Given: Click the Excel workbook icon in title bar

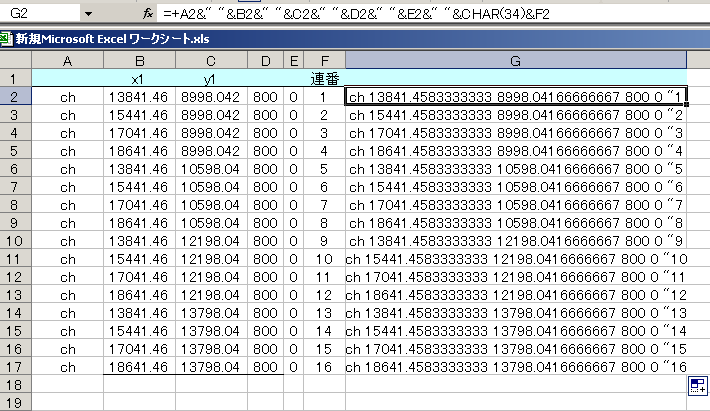Looking at the screenshot, I should [7, 40].
